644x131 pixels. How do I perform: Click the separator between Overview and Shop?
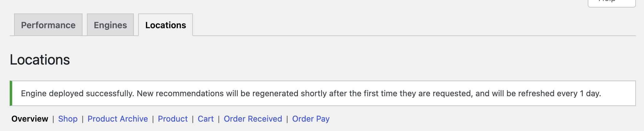click(53, 119)
